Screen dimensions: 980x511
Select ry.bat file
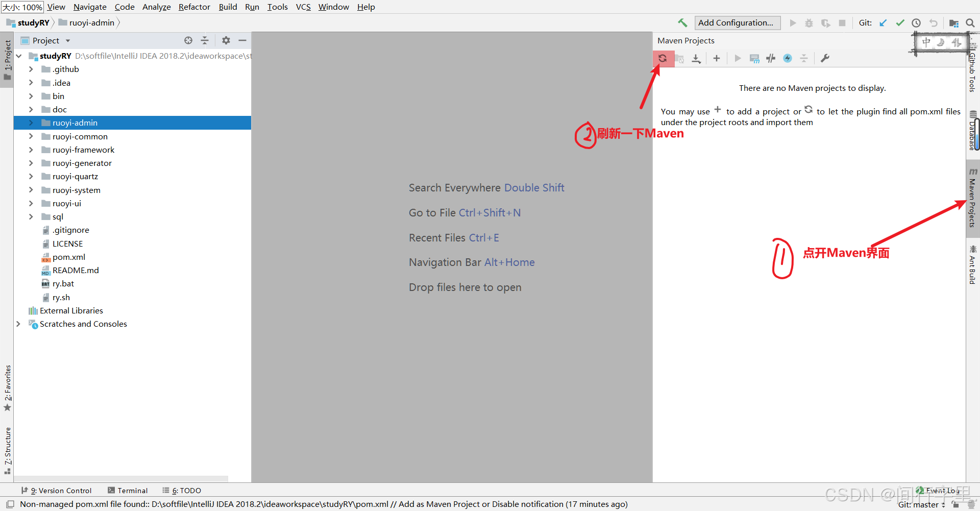[x=63, y=283]
